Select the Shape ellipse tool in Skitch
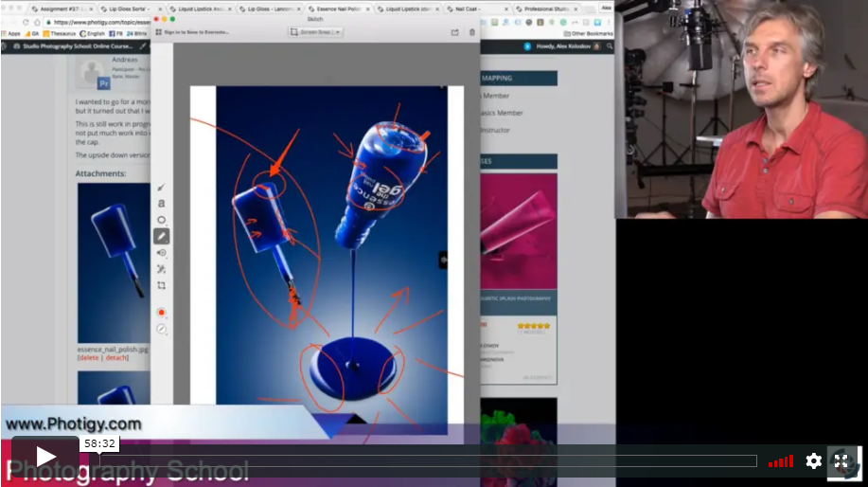 (x=161, y=220)
